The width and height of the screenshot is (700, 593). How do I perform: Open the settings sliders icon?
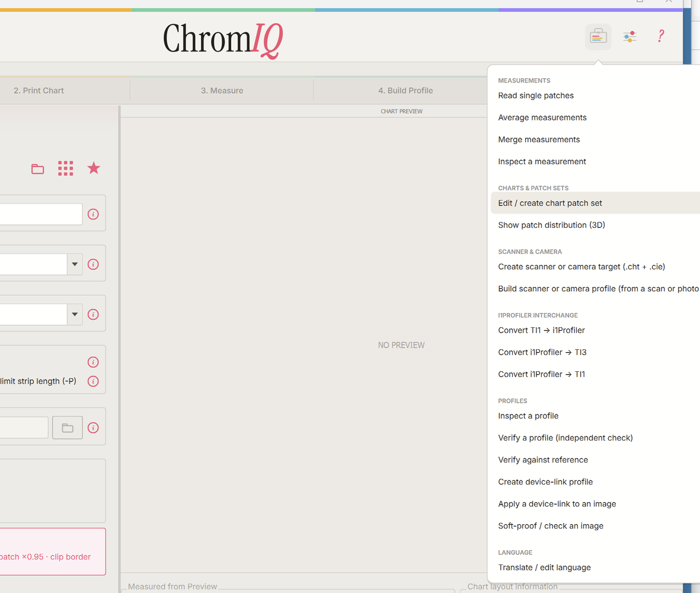(630, 37)
